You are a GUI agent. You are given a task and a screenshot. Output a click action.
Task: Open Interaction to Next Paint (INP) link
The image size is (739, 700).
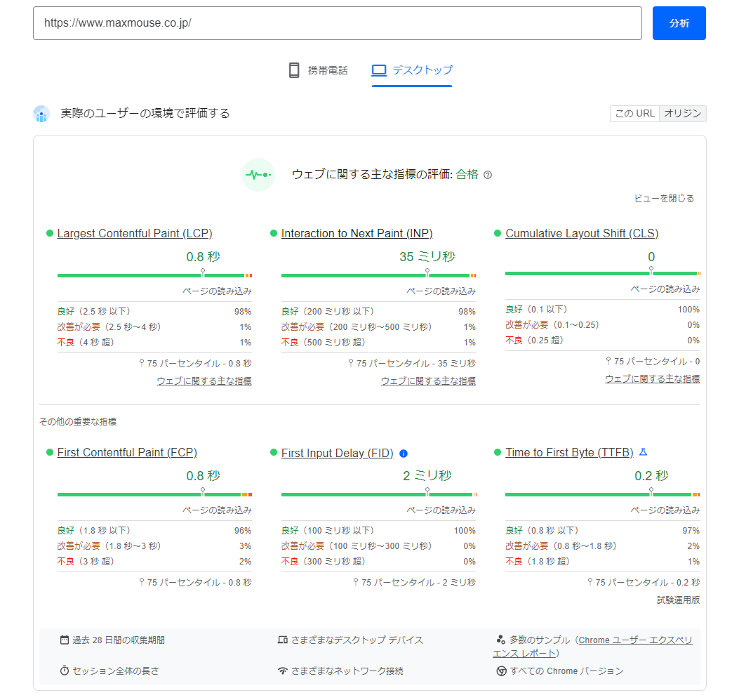coord(357,234)
